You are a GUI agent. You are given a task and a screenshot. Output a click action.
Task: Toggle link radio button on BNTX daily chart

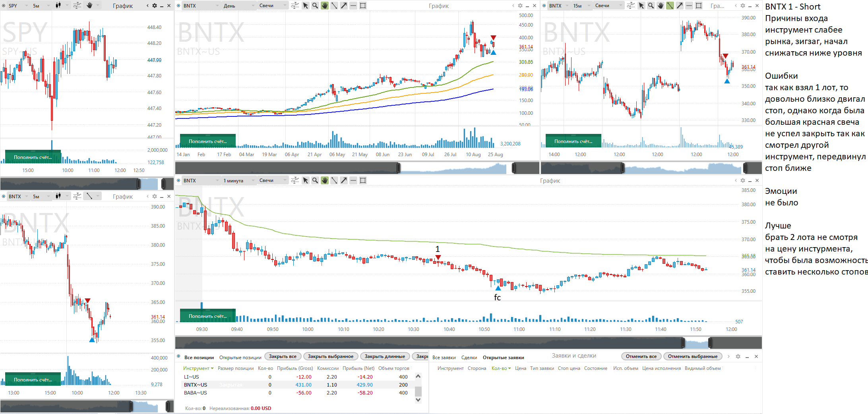(178, 6)
